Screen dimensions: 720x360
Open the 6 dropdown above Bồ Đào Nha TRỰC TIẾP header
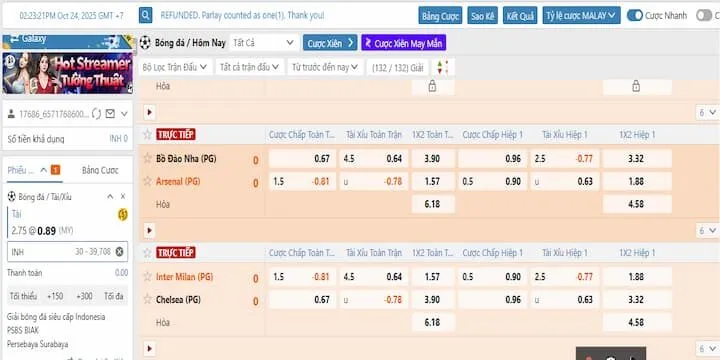pos(708,112)
